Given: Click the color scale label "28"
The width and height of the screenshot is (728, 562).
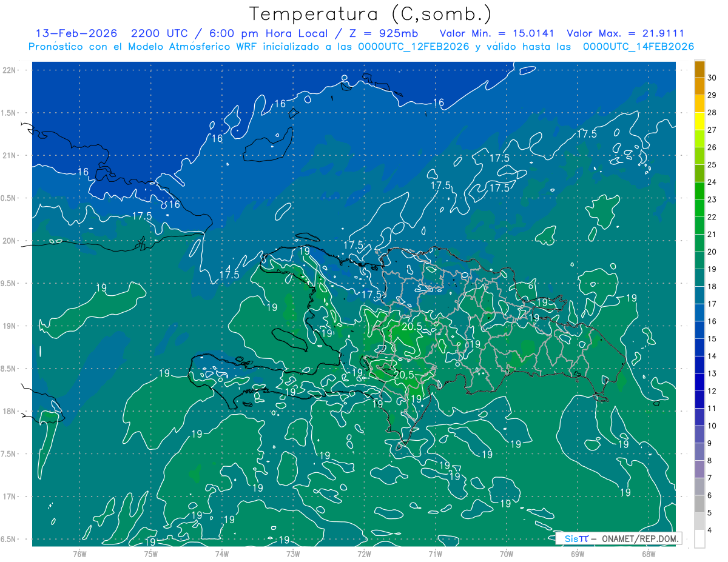Looking at the screenshot, I should click(x=713, y=112).
